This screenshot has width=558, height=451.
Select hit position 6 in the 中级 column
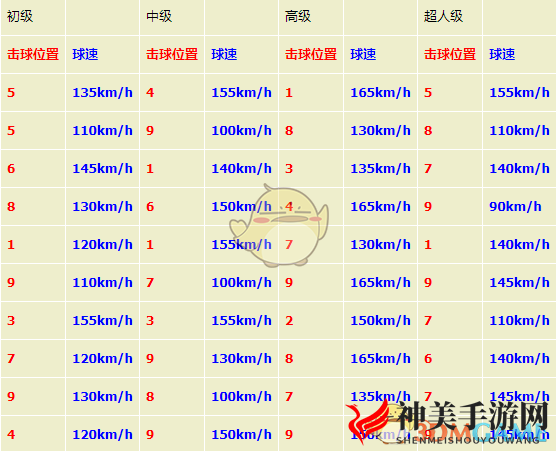[x=150, y=206]
